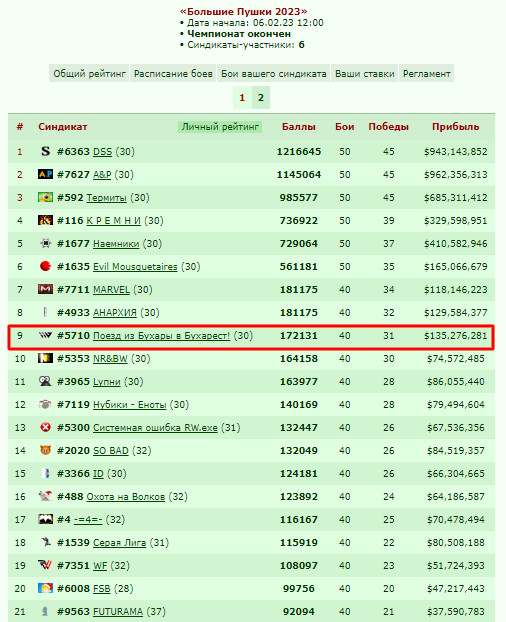Open the WF syndicate link
The width and height of the screenshot is (506, 622).
100,566
